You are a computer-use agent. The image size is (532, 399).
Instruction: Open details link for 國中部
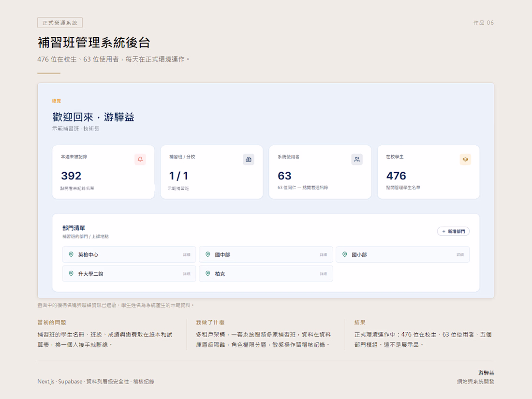tap(324, 254)
